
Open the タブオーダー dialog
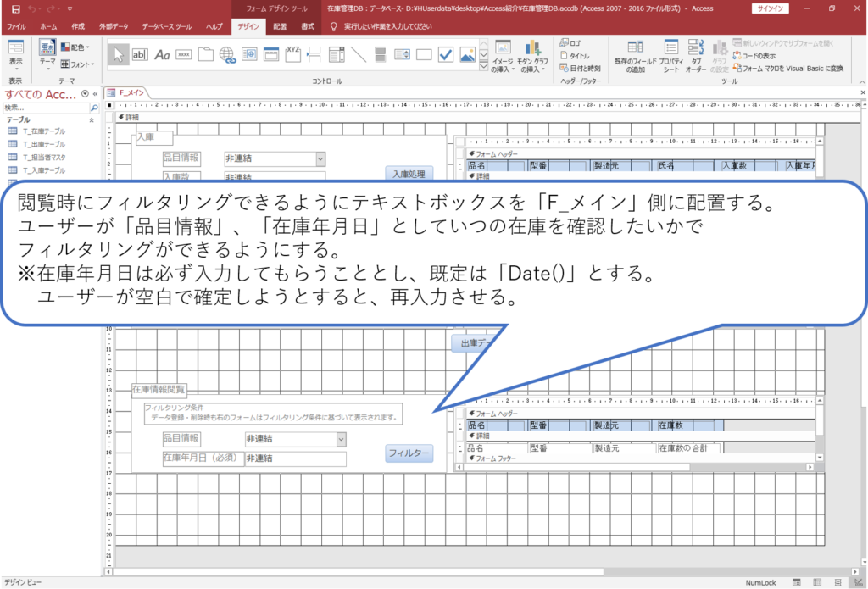[695, 53]
